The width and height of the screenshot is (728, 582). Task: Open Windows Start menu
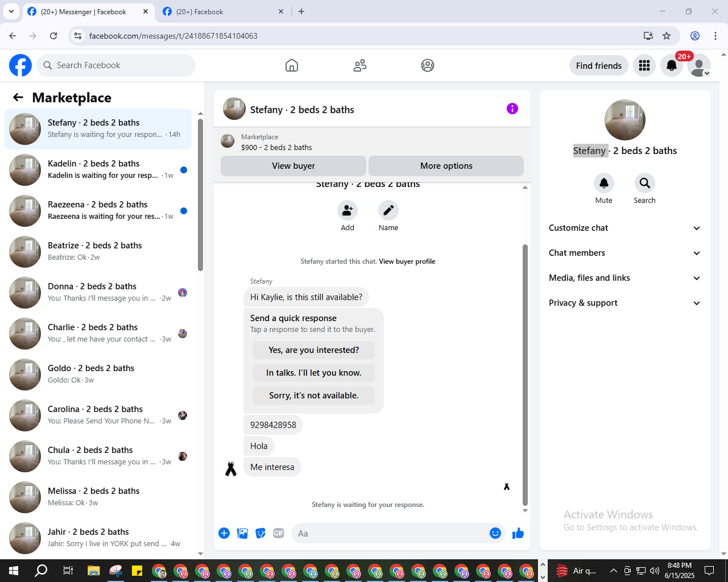[14, 571]
